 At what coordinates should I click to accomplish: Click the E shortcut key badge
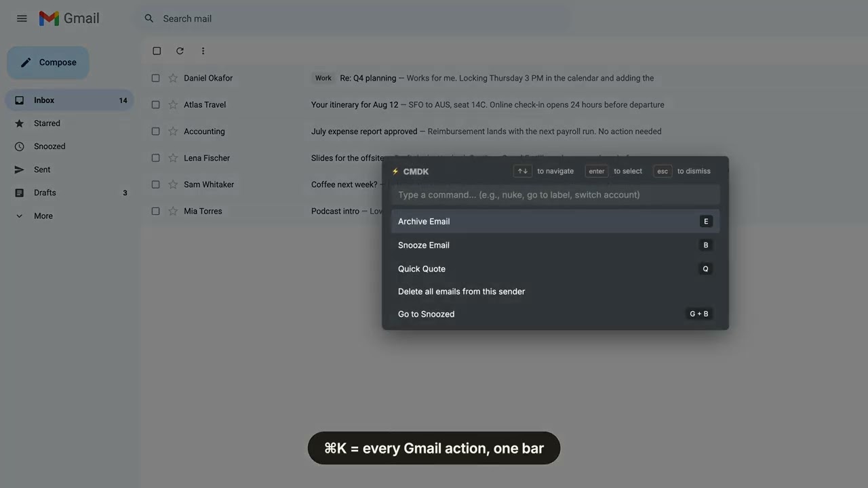coord(706,221)
